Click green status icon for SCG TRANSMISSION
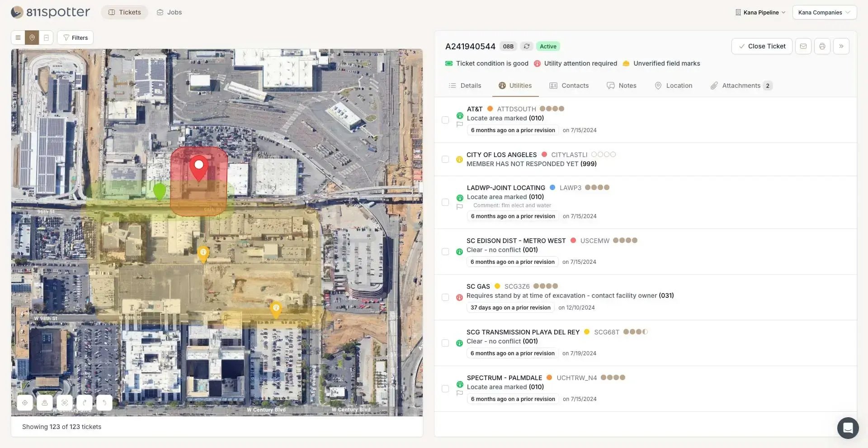 (x=459, y=343)
